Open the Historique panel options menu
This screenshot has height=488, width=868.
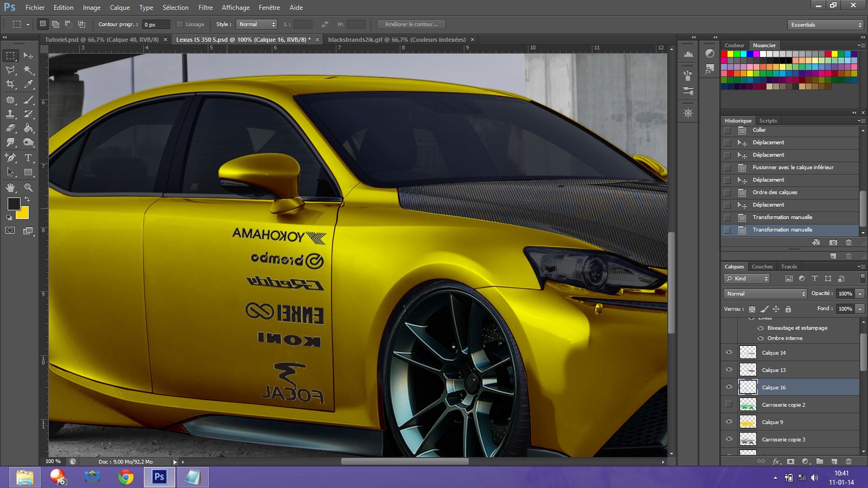(x=861, y=120)
